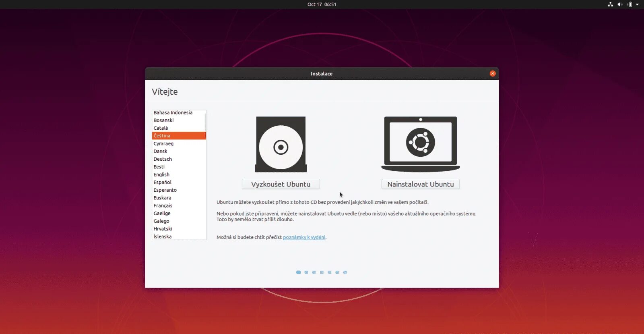Select Català in the language list
The width and height of the screenshot is (644, 334).
point(179,128)
